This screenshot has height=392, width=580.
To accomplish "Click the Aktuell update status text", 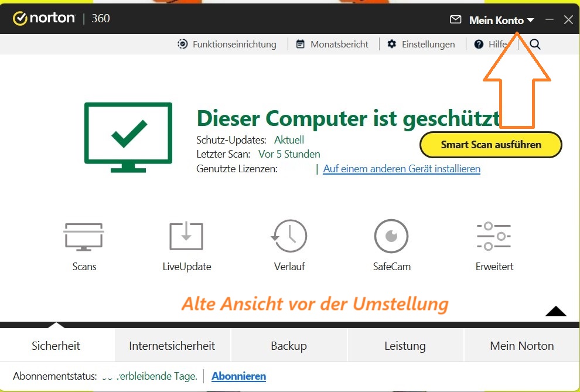I will (x=289, y=140).
